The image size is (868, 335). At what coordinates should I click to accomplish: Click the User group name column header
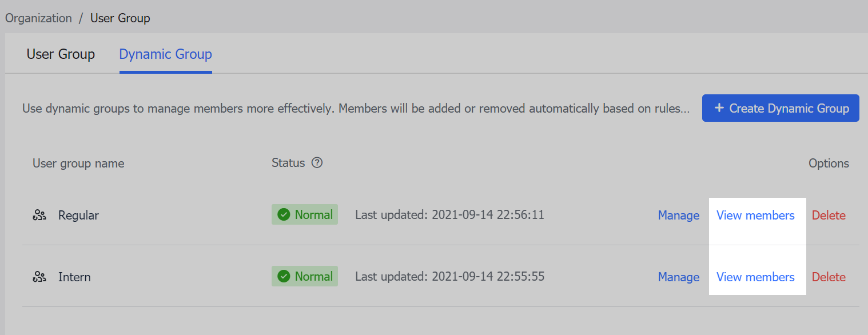[78, 163]
